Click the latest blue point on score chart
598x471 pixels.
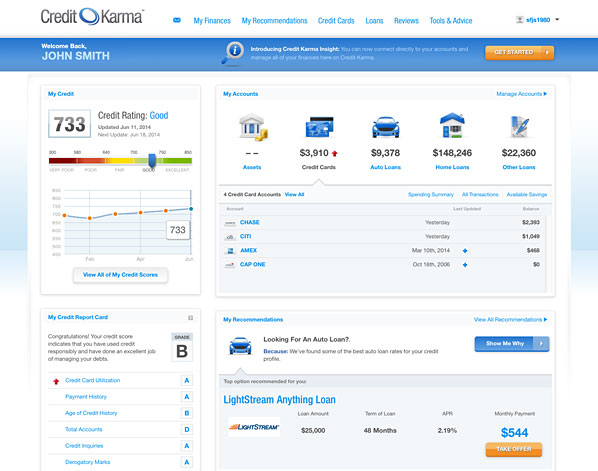coord(191,209)
